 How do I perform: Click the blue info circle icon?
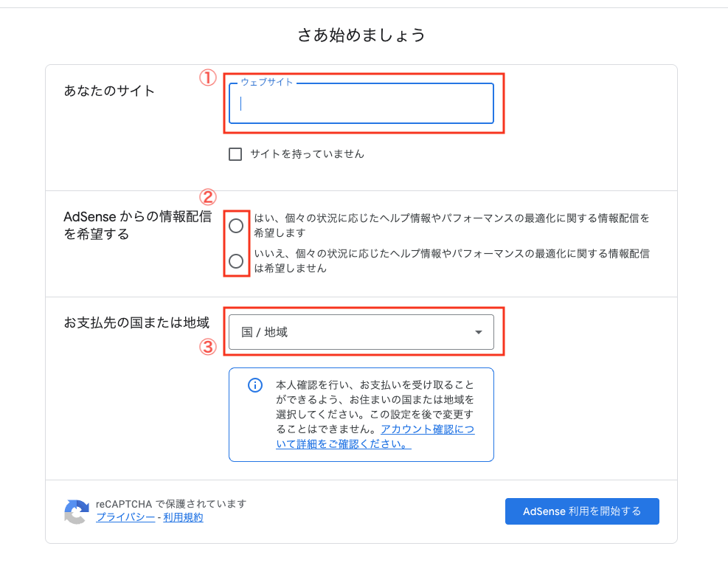255,385
